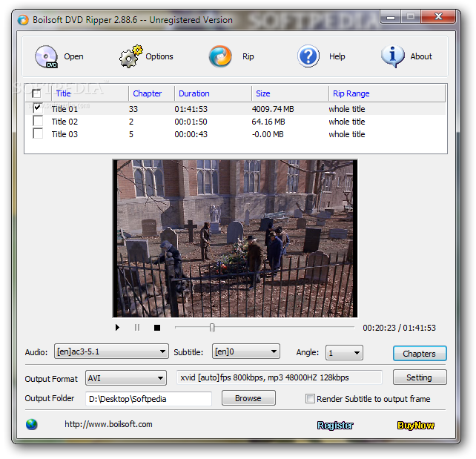This screenshot has height=459, width=476.
Task: Select the Title 01 row label
Action: coord(65,109)
